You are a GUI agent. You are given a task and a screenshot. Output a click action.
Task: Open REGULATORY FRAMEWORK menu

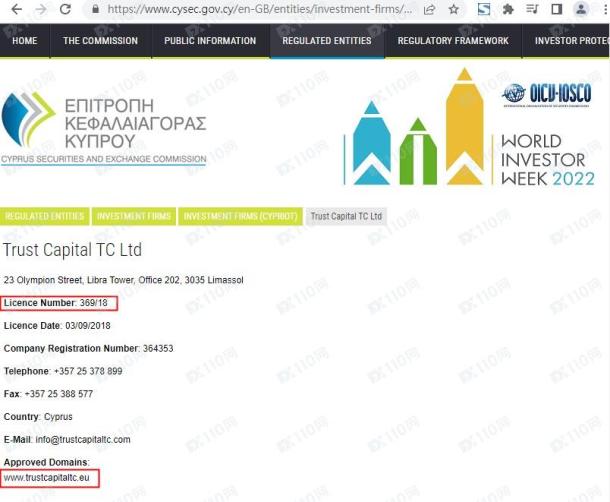pyautogui.click(x=453, y=41)
